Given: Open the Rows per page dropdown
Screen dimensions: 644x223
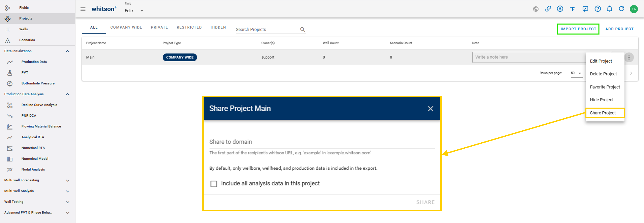Looking at the screenshot, I should pos(576,73).
